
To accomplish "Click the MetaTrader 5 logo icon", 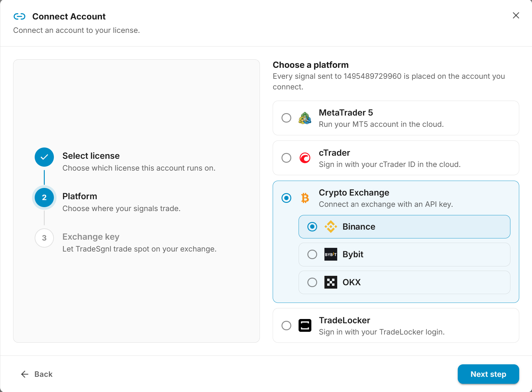I will click(305, 118).
